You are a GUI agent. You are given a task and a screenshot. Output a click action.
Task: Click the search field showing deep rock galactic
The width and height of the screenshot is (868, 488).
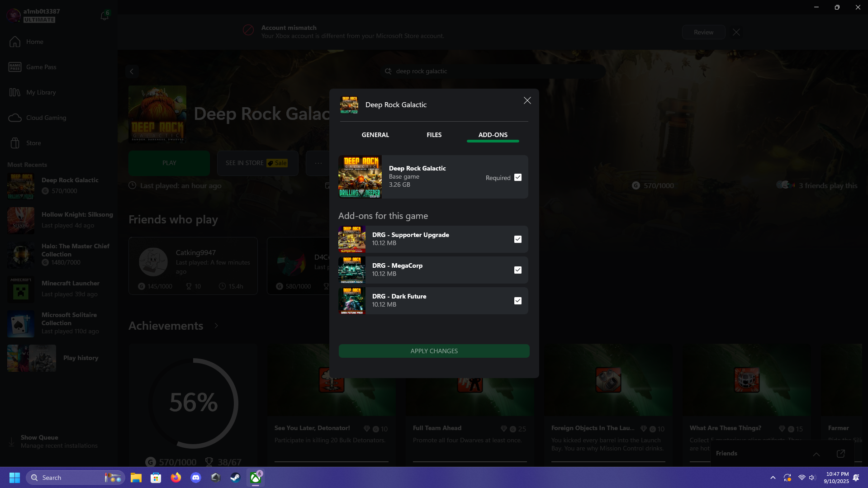[493, 71]
